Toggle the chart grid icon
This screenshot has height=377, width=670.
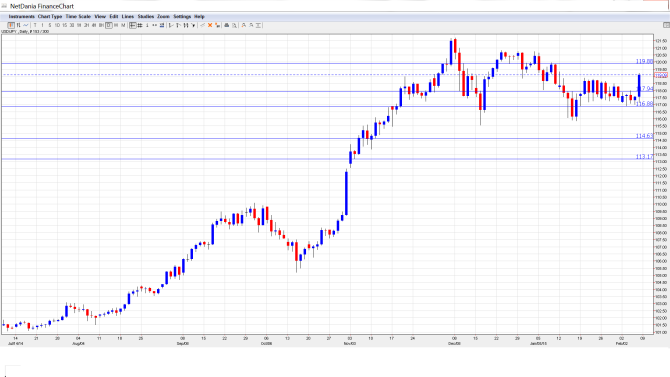[140, 25]
